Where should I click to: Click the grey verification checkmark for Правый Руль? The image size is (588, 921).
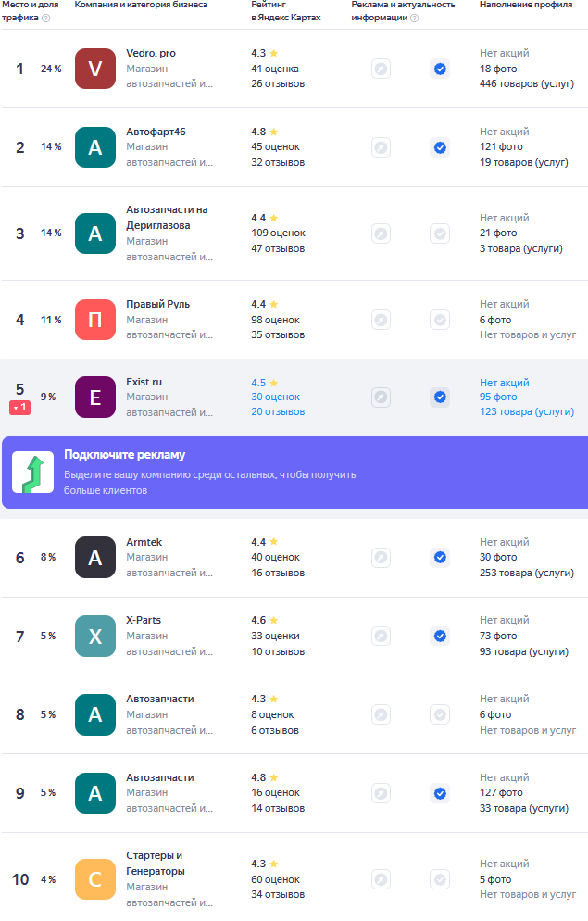coord(440,320)
